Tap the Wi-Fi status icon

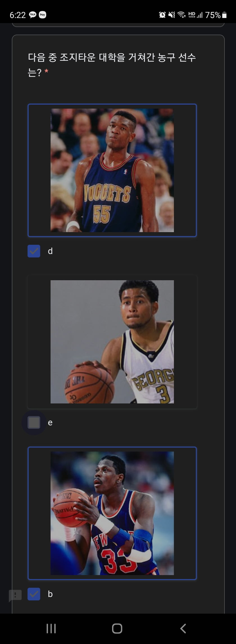pyautogui.click(x=182, y=15)
